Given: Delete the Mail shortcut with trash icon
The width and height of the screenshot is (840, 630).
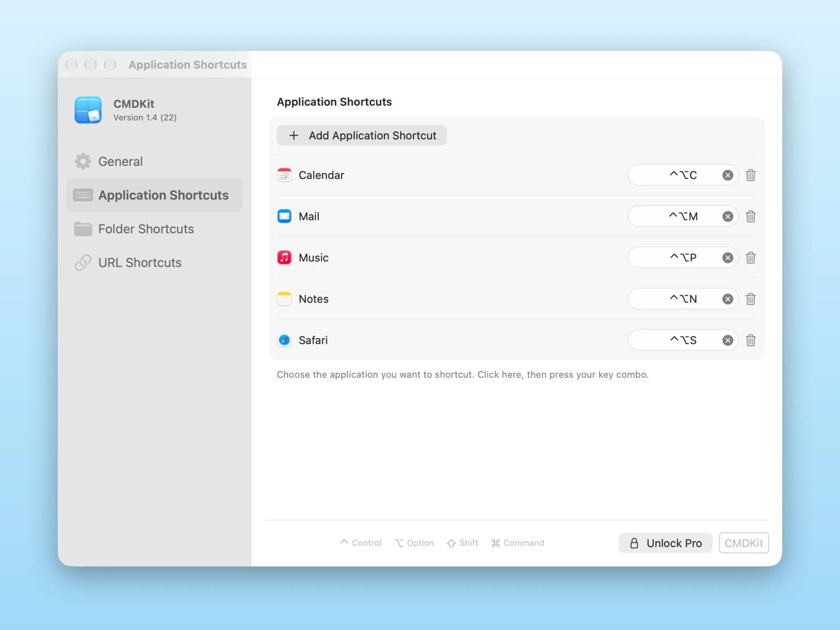Looking at the screenshot, I should point(751,216).
